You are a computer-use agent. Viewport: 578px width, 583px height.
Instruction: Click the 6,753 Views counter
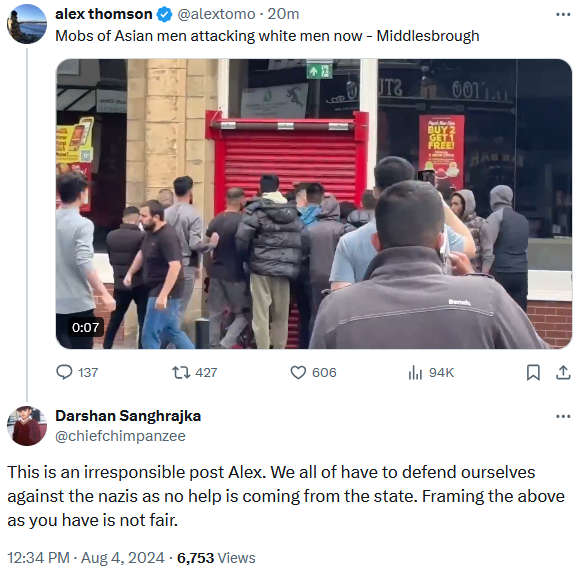(216, 558)
